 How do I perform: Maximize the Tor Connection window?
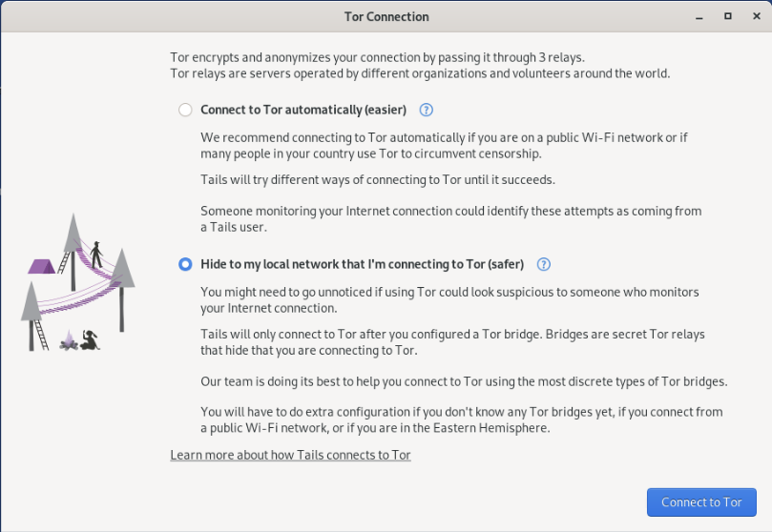728,16
